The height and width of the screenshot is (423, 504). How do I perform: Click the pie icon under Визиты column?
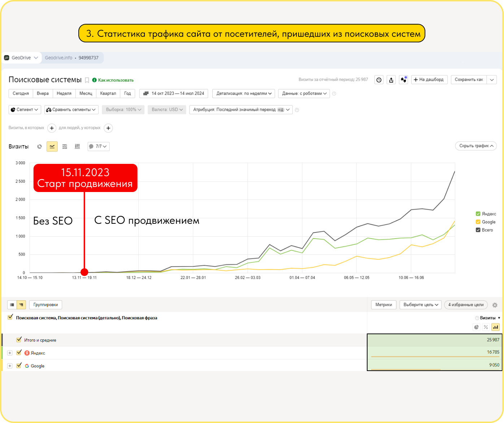(x=477, y=327)
